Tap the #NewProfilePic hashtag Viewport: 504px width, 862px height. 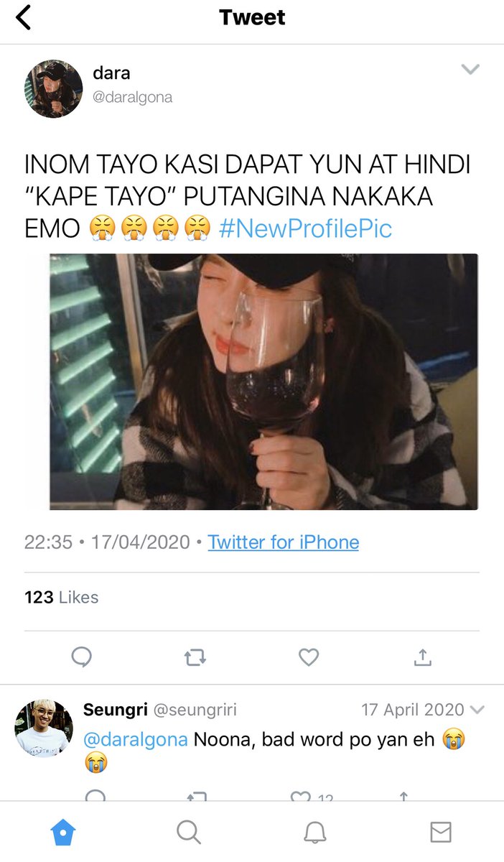tap(305, 228)
